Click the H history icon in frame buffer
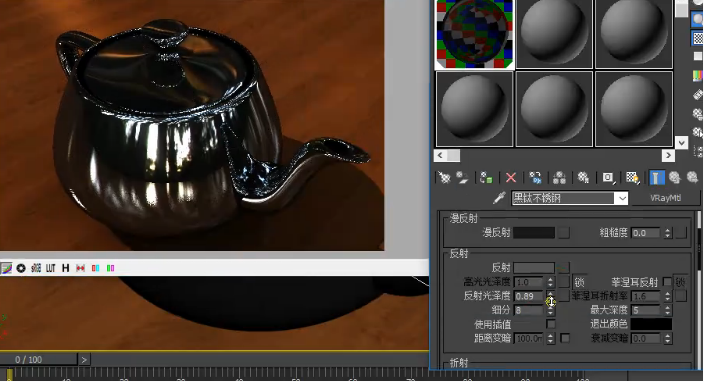The image size is (704, 382). (66, 268)
